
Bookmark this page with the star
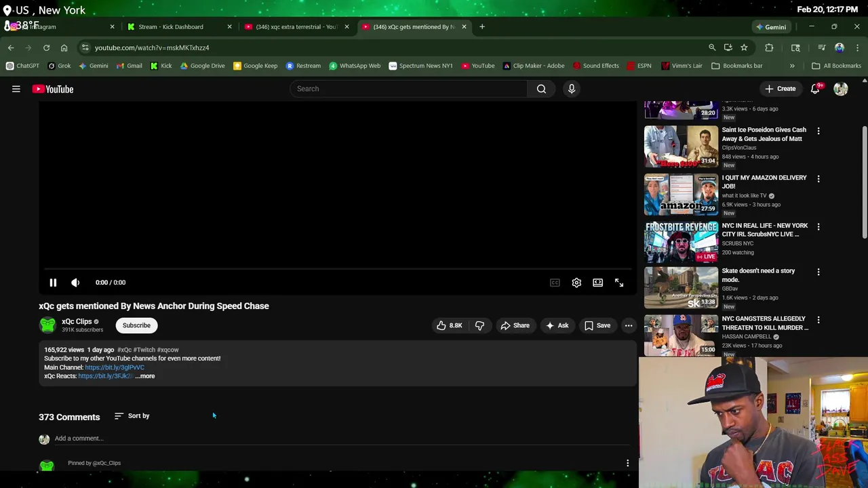coord(744,47)
